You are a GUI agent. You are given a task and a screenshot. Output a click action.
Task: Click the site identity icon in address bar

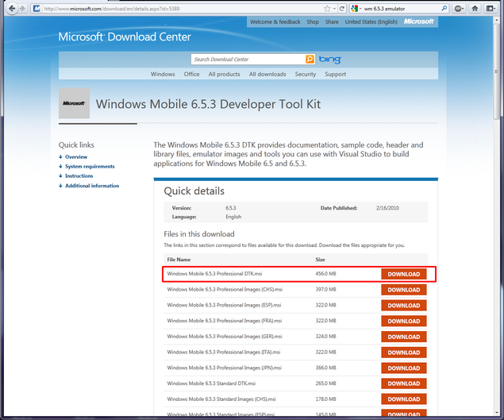(38, 8)
